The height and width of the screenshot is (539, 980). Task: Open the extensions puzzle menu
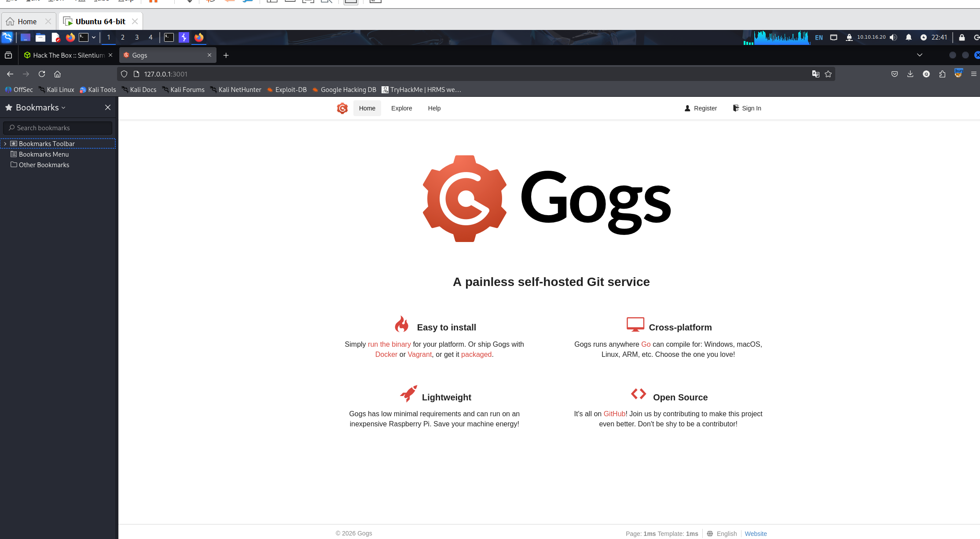click(942, 74)
